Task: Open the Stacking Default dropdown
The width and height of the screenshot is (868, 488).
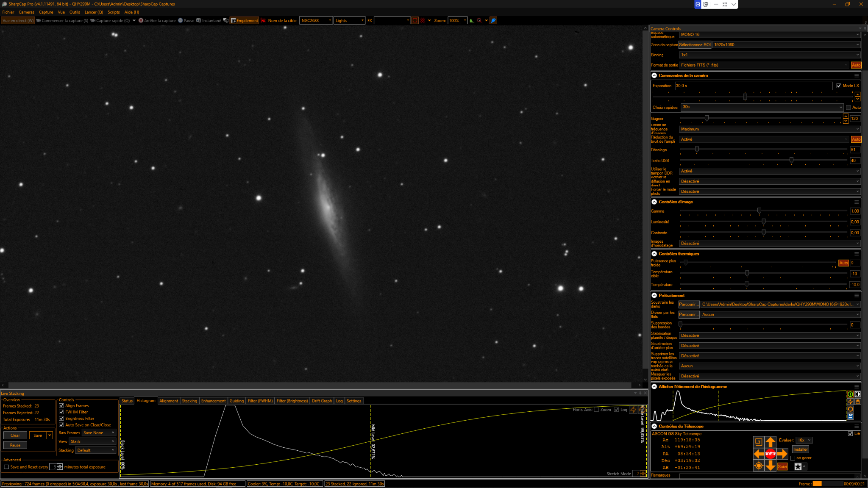Action: click(x=96, y=451)
